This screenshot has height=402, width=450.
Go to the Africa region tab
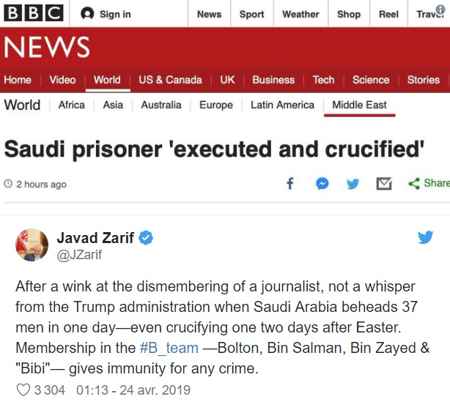72,105
